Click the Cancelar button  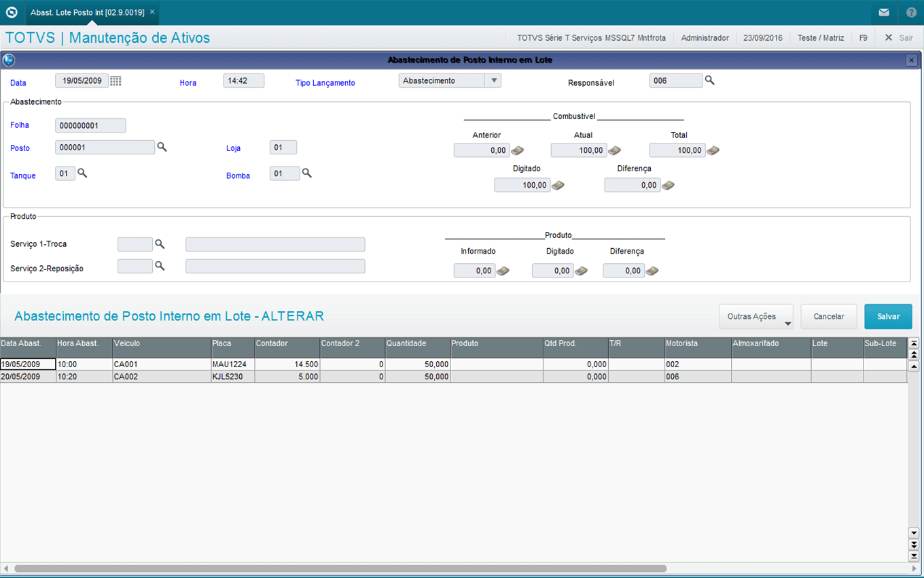pos(828,317)
